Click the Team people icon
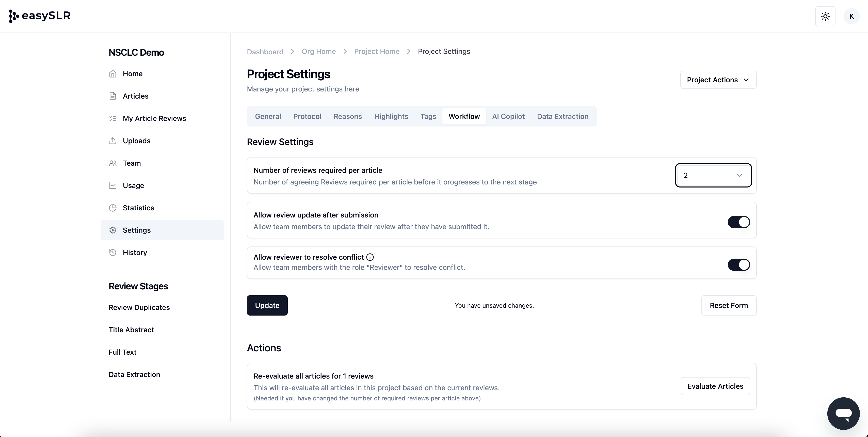The height and width of the screenshot is (437, 868). click(x=112, y=163)
